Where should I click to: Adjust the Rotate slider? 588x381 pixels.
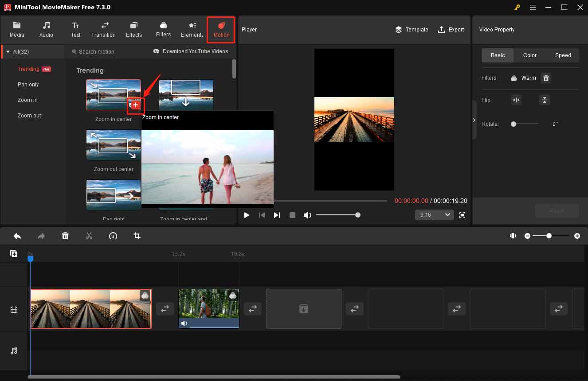(525, 124)
